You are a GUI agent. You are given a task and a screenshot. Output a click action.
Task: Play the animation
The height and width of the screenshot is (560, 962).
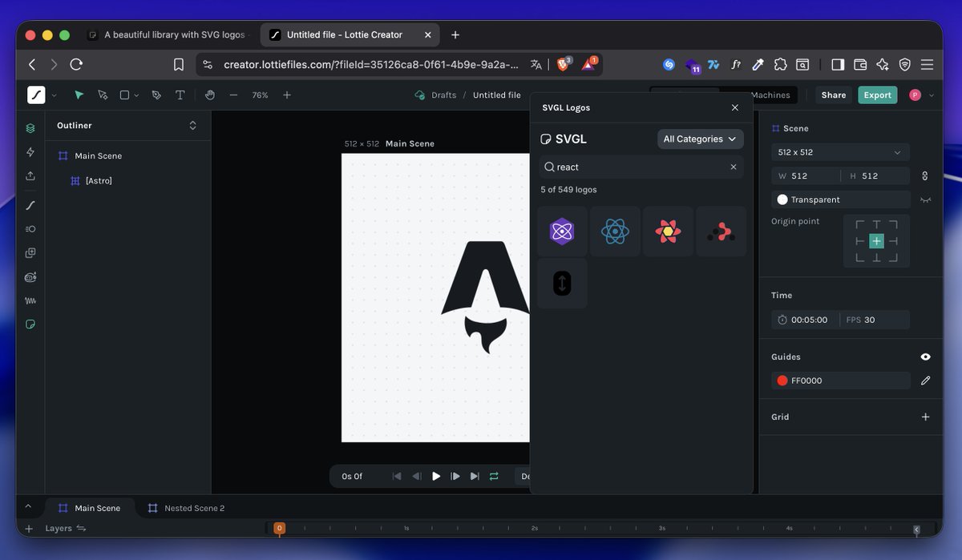click(x=436, y=476)
